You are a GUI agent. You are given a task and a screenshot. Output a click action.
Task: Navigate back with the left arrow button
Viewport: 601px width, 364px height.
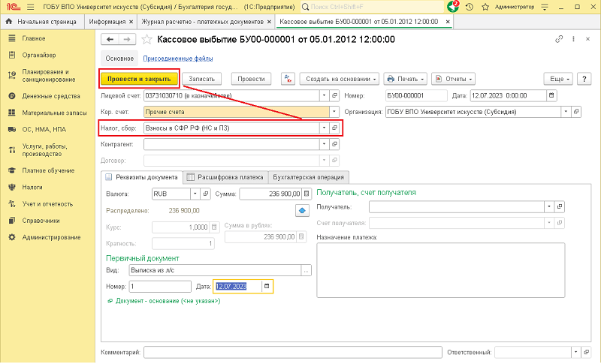point(110,40)
